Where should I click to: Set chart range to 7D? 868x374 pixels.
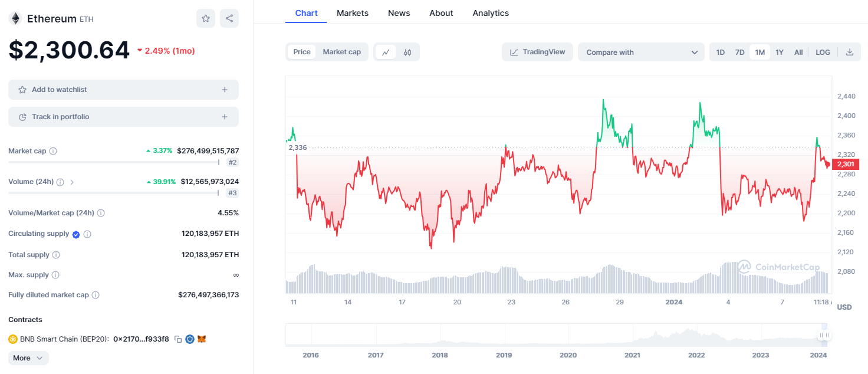pos(739,52)
